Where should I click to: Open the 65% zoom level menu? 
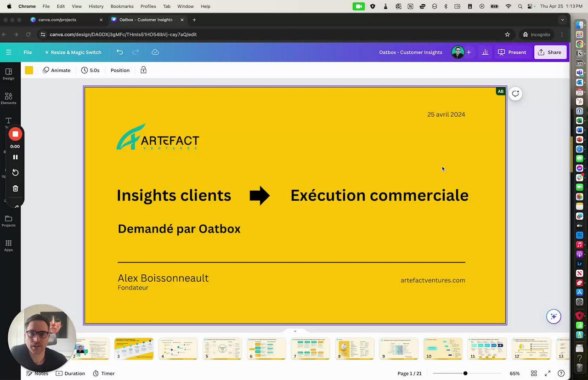[x=514, y=374]
